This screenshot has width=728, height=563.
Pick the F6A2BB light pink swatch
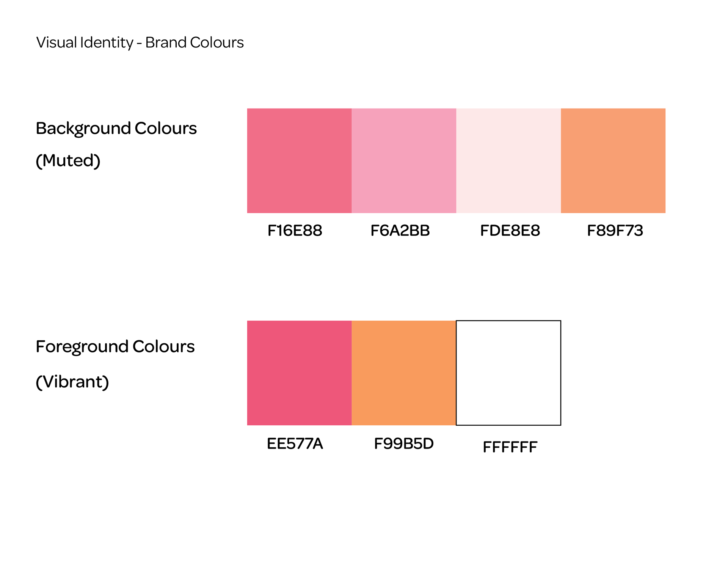click(404, 160)
